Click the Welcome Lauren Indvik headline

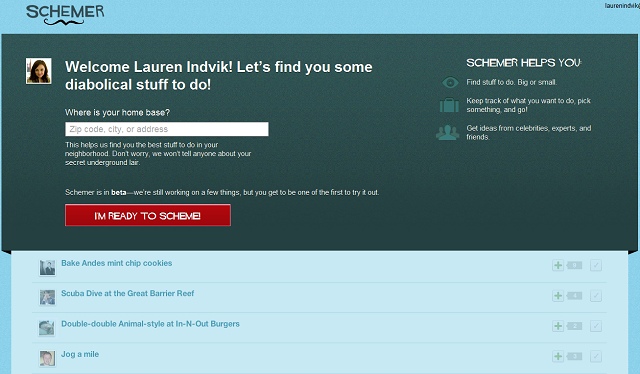tap(219, 76)
